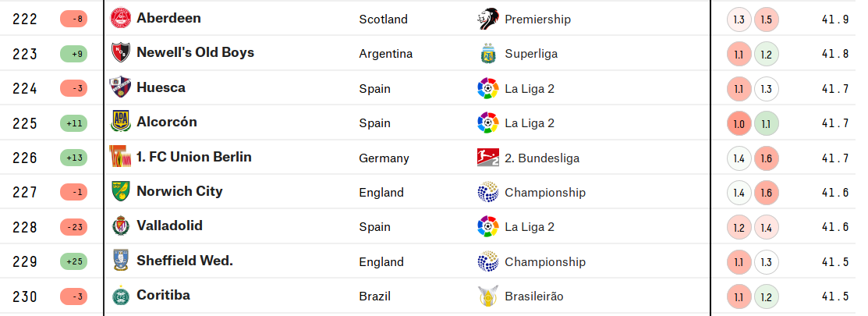Viewport: 868px width, 316px height.
Task: Click the 2. Bundesliga league logo
Action: pyautogui.click(x=487, y=158)
